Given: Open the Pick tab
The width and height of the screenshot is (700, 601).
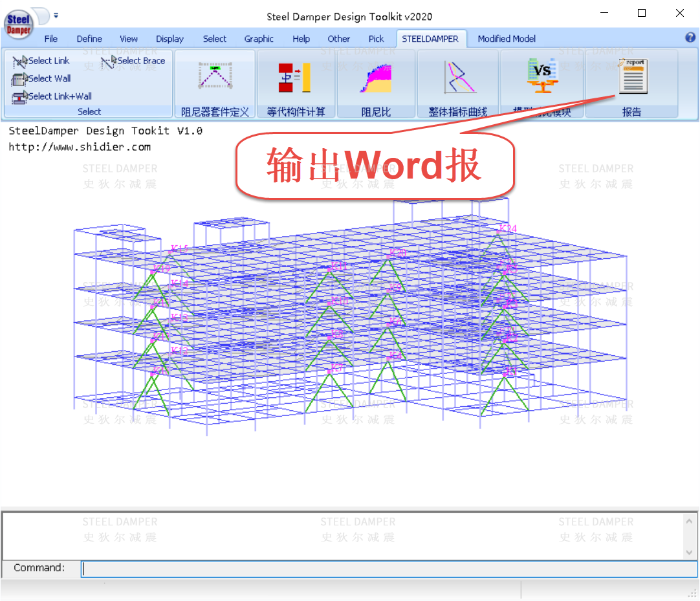Looking at the screenshot, I should (377, 39).
